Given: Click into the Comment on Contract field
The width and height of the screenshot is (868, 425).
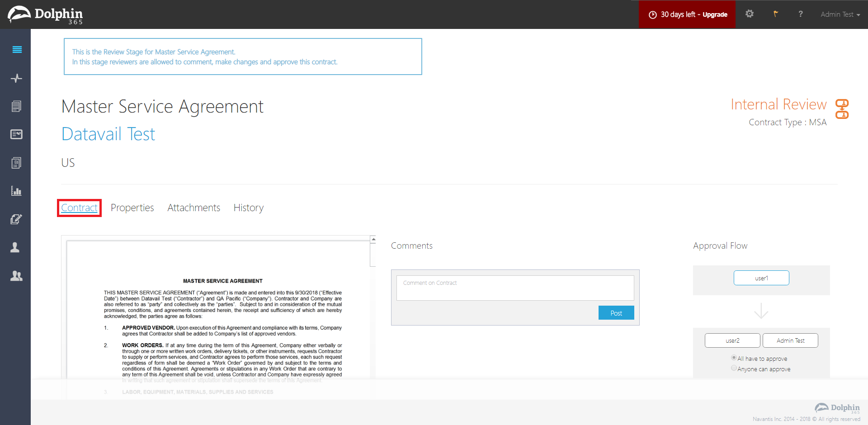Looking at the screenshot, I should [x=515, y=288].
